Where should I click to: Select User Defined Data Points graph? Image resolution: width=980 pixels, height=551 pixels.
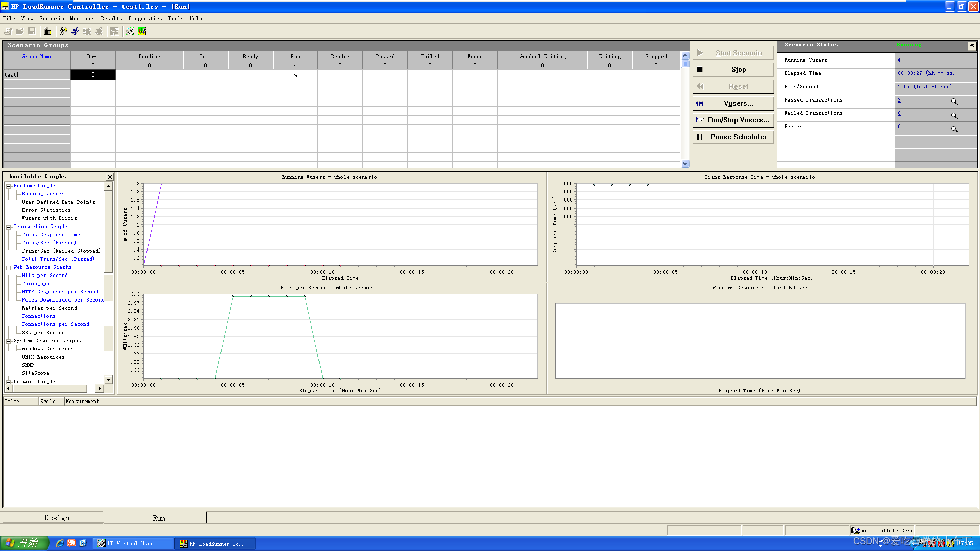pyautogui.click(x=58, y=202)
